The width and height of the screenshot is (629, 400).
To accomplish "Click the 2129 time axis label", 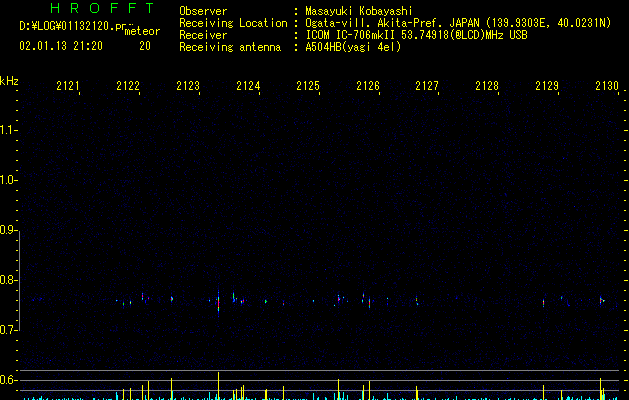I will pyautogui.click(x=547, y=86).
